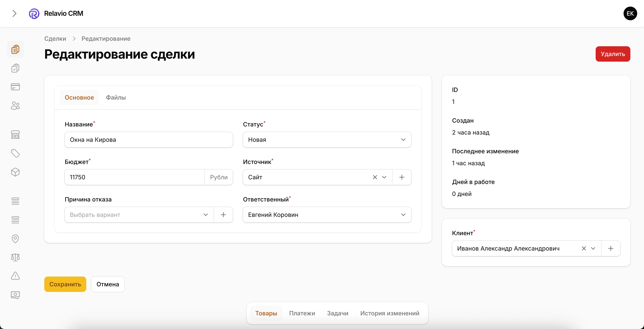Add a new client with plus button
This screenshot has width=644, height=329.
[x=611, y=248]
